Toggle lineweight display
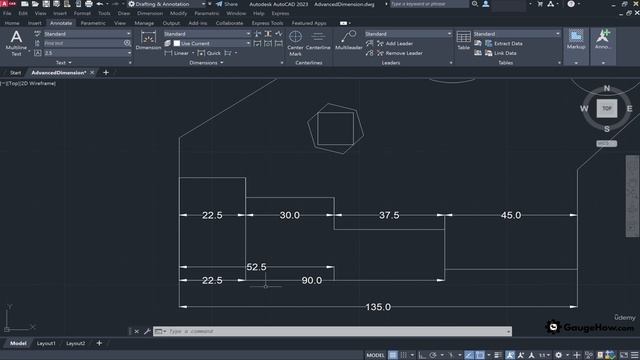Viewport: 640px width, 360px height. [x=498, y=355]
